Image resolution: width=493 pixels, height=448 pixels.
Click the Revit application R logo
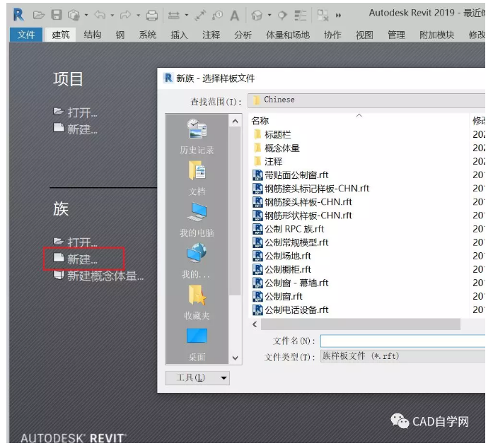[18, 15]
